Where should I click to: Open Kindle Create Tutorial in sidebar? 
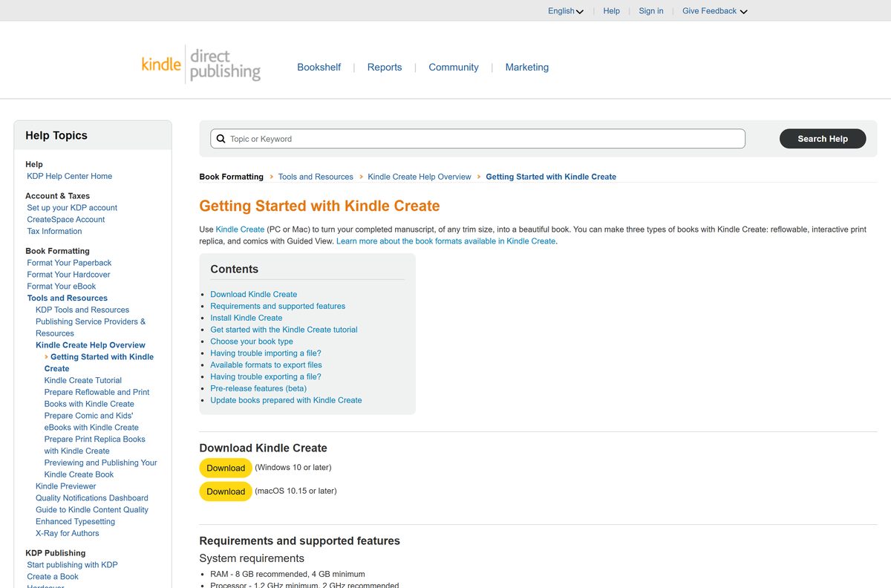(x=83, y=380)
